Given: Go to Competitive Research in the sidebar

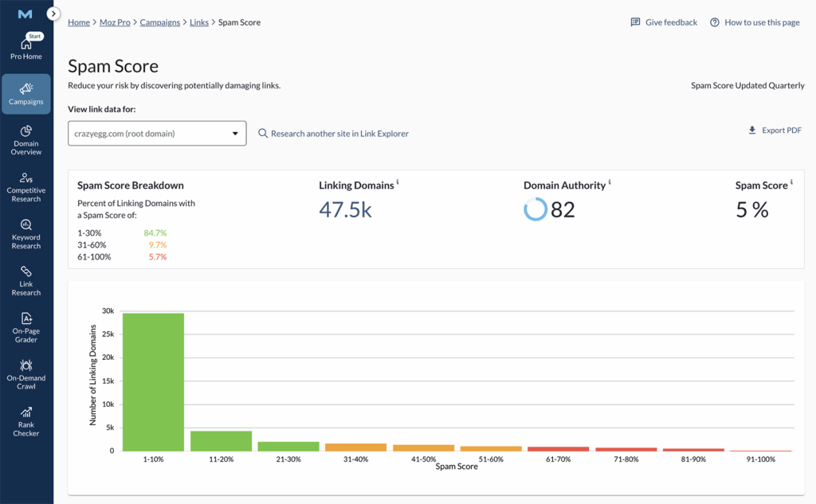Looking at the screenshot, I should click(26, 187).
